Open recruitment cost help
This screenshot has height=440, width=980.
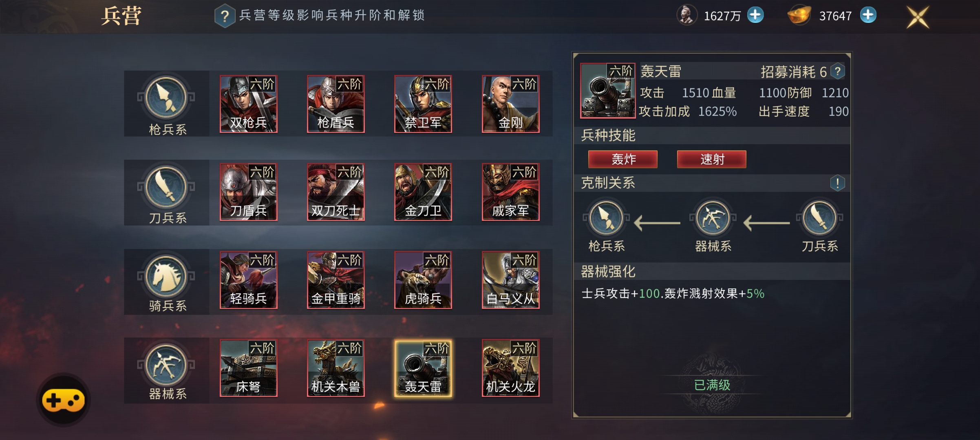coord(838,72)
